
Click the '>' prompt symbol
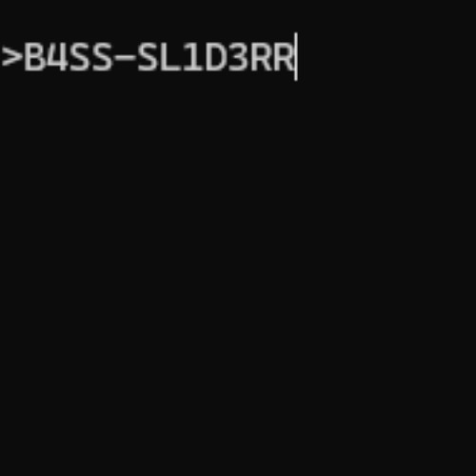click(11, 57)
